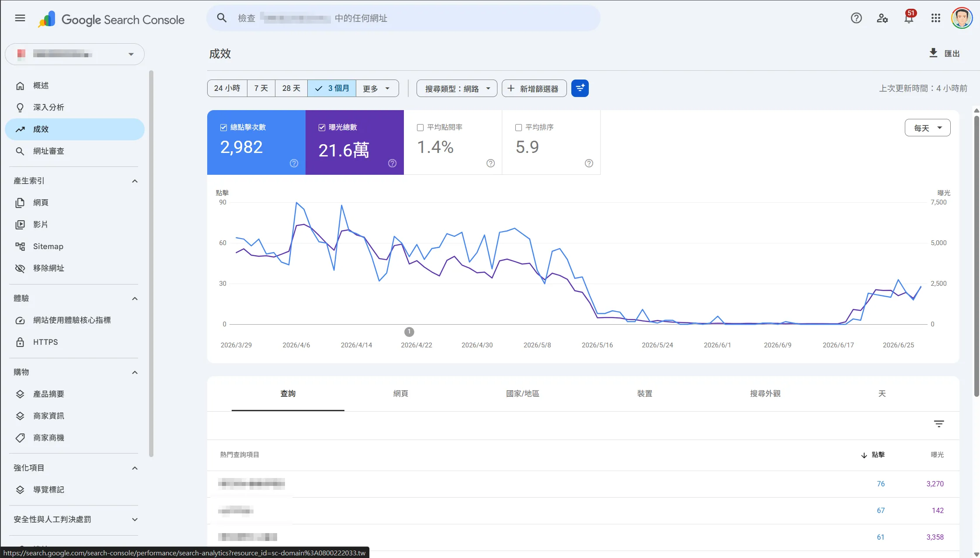This screenshot has width=980, height=558.
Task: Enable the 平均點閱率 checkbox
Action: coord(420,128)
